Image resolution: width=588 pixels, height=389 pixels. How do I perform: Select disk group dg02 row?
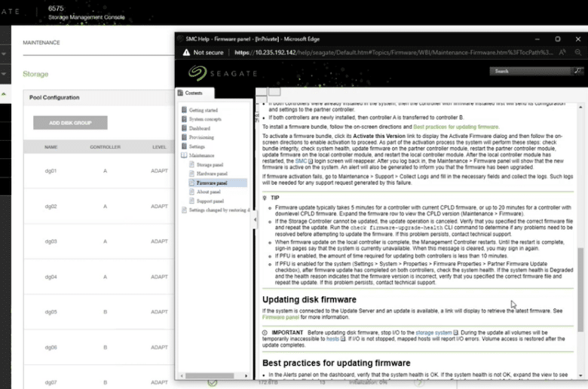tap(99, 207)
